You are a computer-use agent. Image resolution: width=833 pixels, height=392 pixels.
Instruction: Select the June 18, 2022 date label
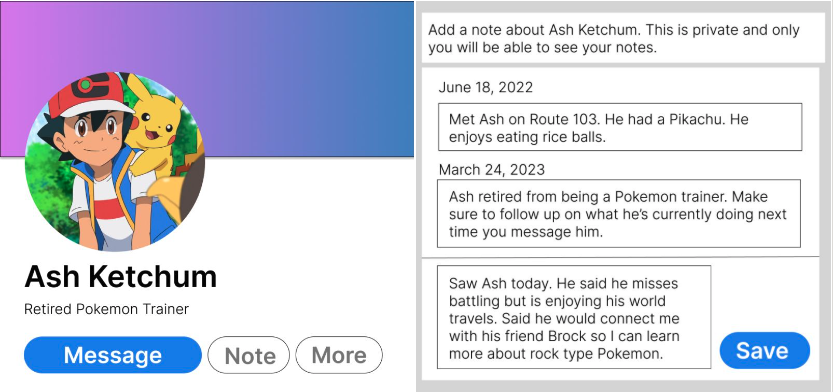(486, 87)
